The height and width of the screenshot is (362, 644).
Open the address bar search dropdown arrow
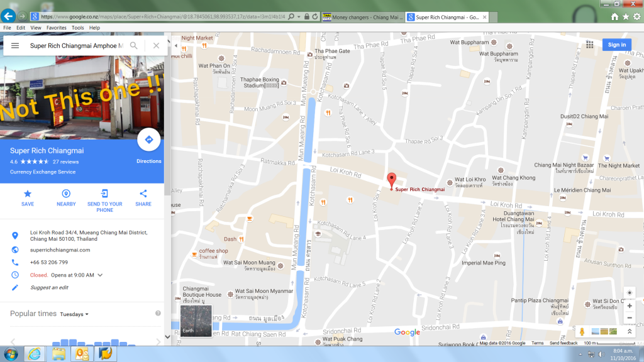point(299,17)
